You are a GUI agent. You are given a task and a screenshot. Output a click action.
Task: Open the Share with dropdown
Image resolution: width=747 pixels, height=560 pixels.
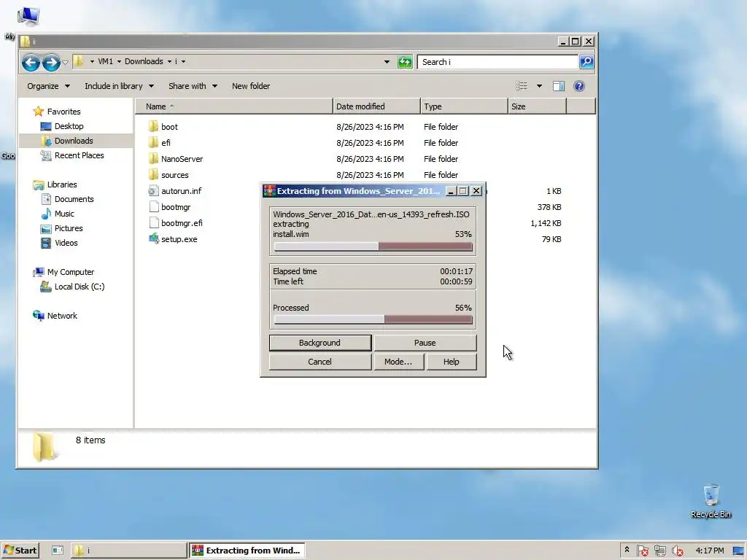193,86
